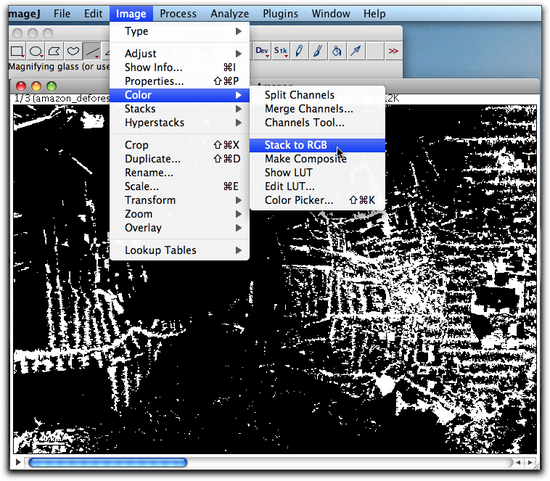Click Make Composite in Color submenu
The image size is (550, 481).
(x=317, y=159)
